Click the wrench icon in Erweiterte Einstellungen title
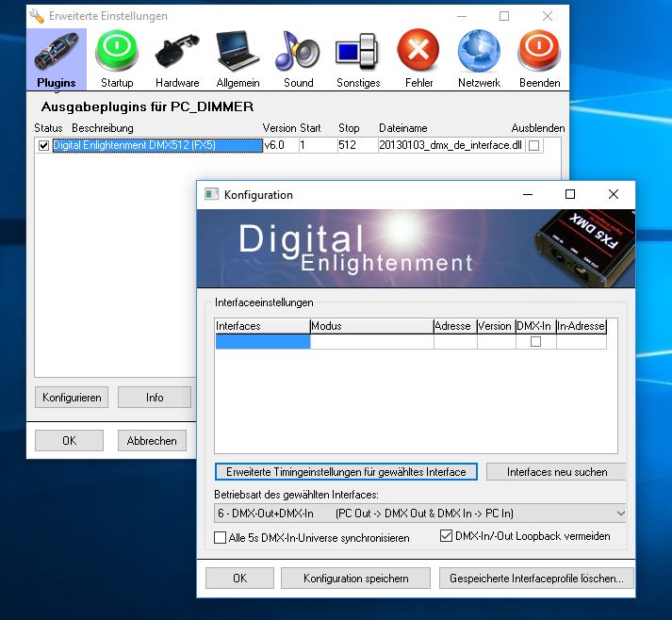 [37, 16]
